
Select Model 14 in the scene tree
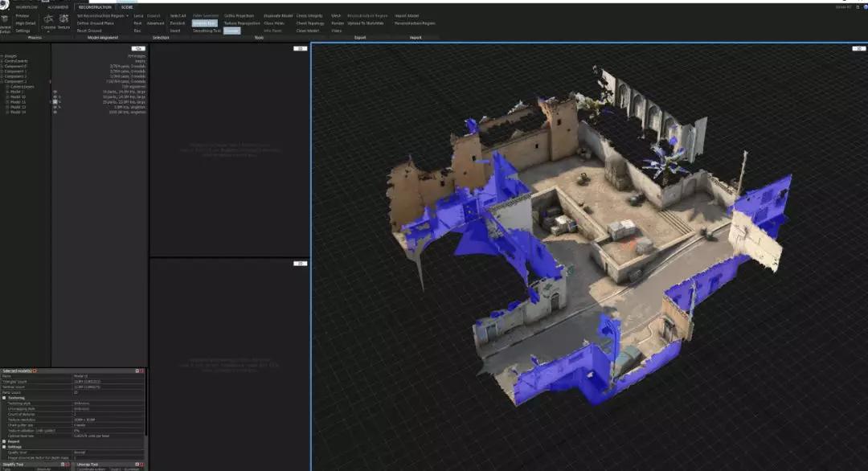18,113
